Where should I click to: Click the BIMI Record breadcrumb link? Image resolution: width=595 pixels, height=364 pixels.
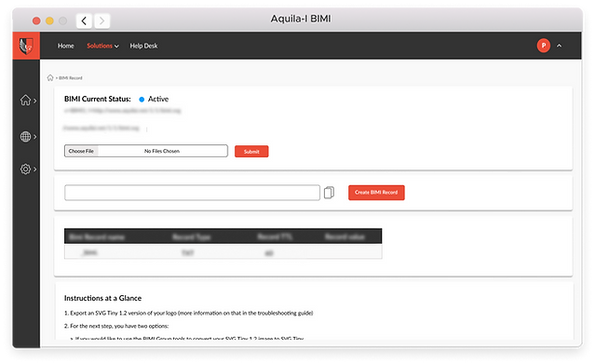tap(71, 78)
